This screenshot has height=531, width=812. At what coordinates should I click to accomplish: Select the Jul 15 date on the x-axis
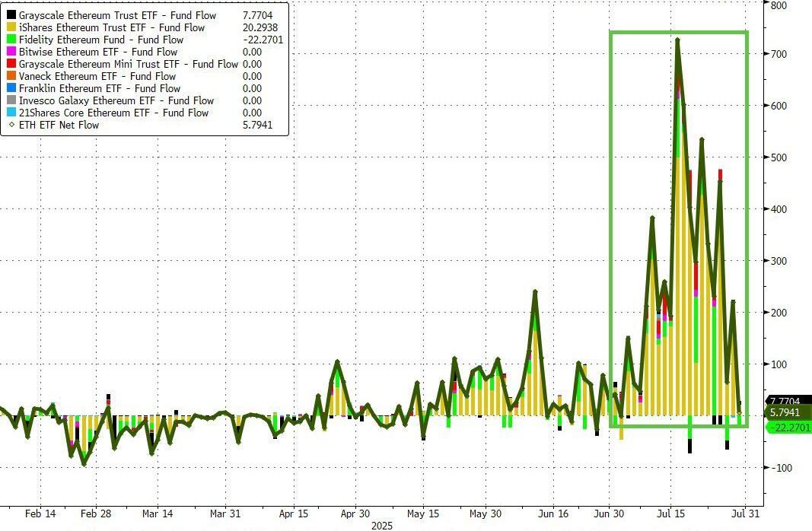point(670,513)
